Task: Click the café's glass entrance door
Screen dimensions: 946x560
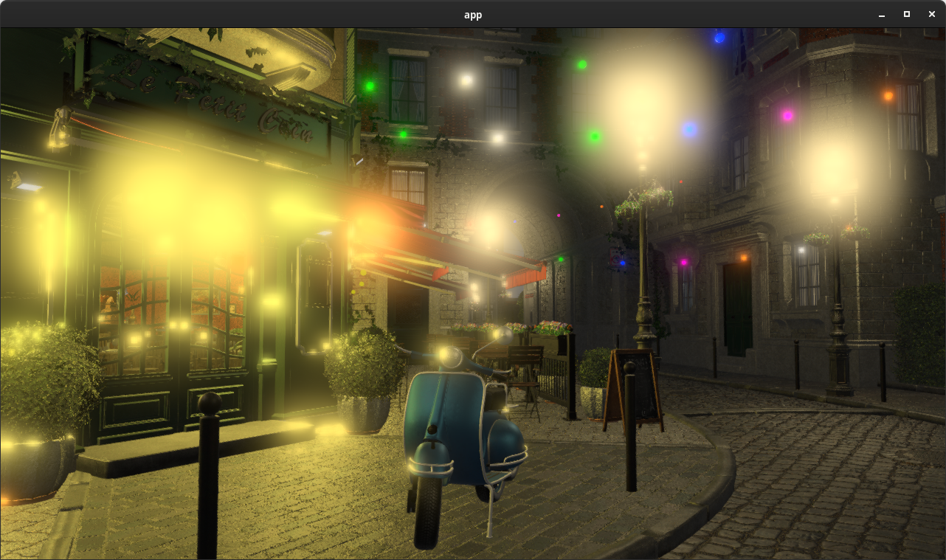Action: 316,310
